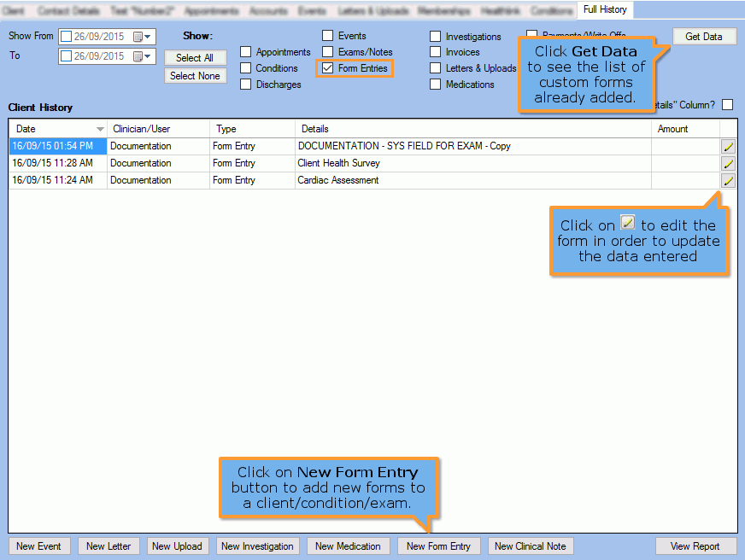Click DOCUMENTATION - SYS FIELD FOR EXAM - Copy cell
This screenshot has width=745, height=560.
(x=473, y=146)
